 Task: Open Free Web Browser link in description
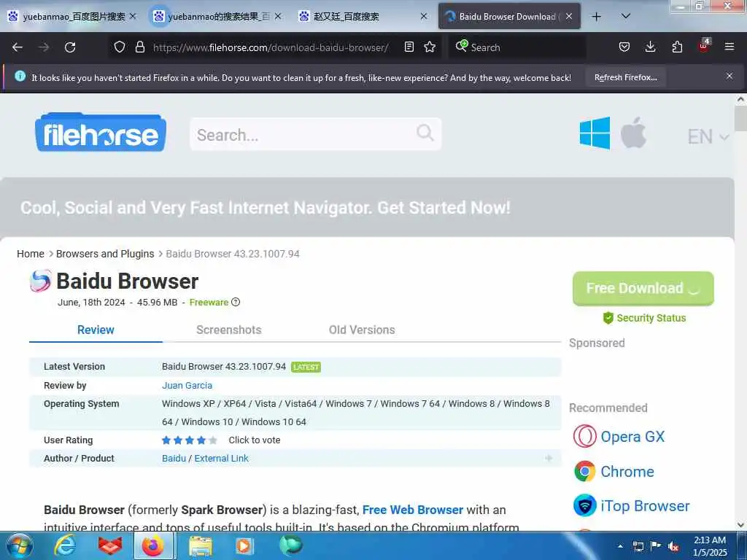pyautogui.click(x=413, y=510)
